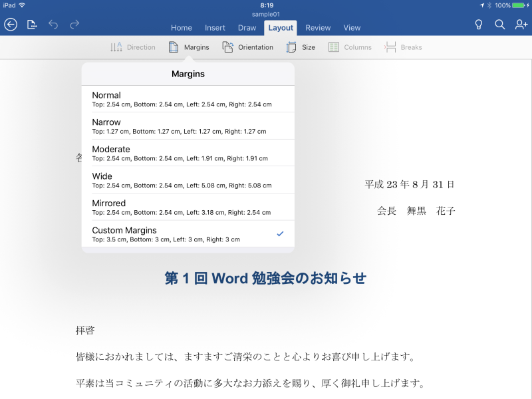This screenshot has height=399, width=532.
Task: Click the paper Size icon
Action: [x=291, y=47]
